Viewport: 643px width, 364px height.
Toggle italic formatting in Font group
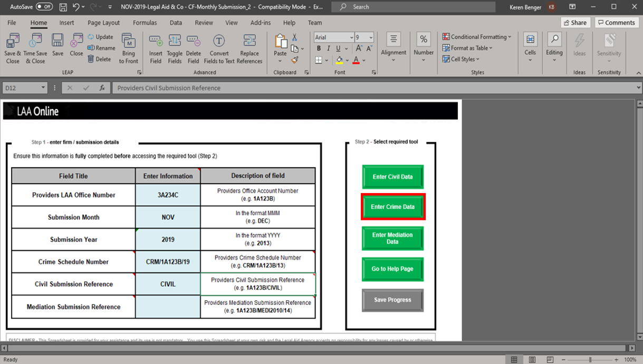(329, 49)
